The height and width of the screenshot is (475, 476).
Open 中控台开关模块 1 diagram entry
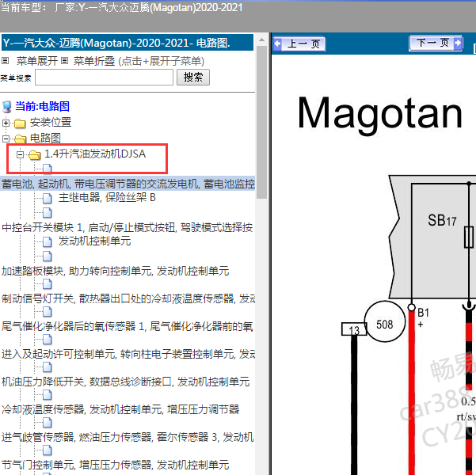[128, 227]
